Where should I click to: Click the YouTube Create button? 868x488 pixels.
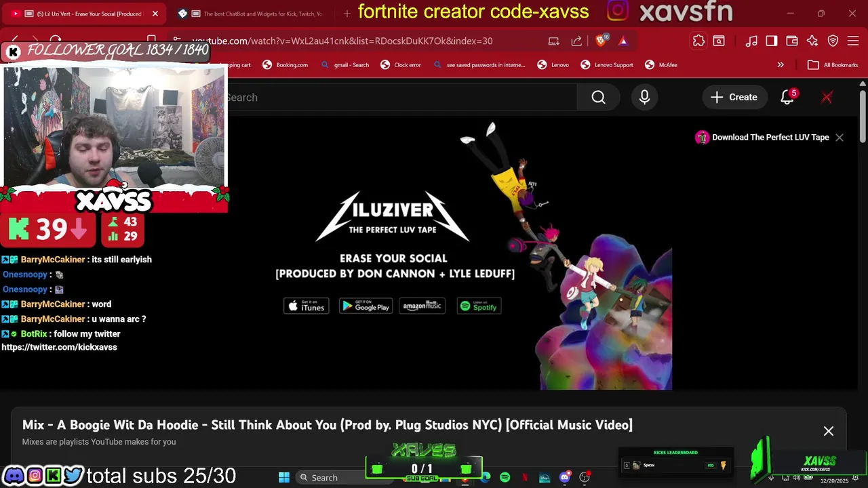[734, 98]
